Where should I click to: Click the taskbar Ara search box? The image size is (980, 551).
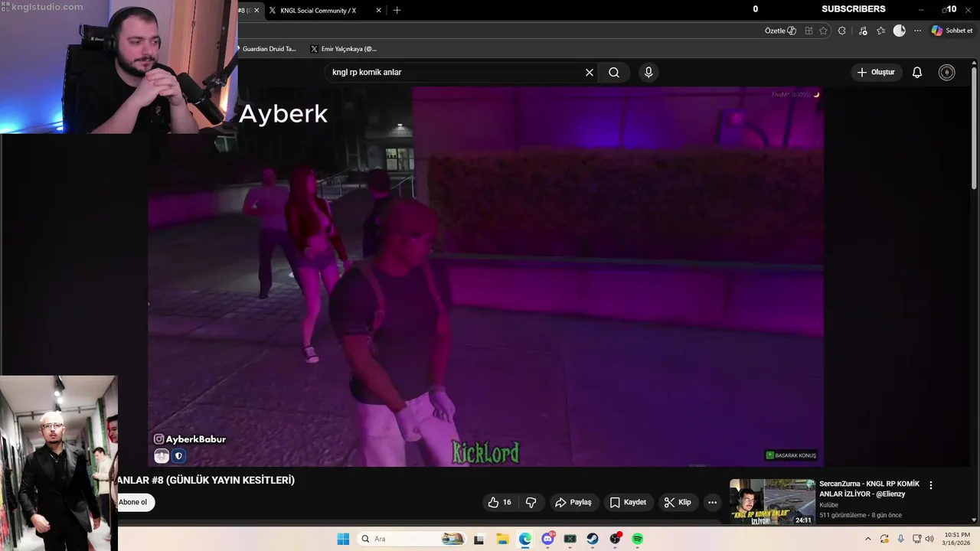coord(412,539)
